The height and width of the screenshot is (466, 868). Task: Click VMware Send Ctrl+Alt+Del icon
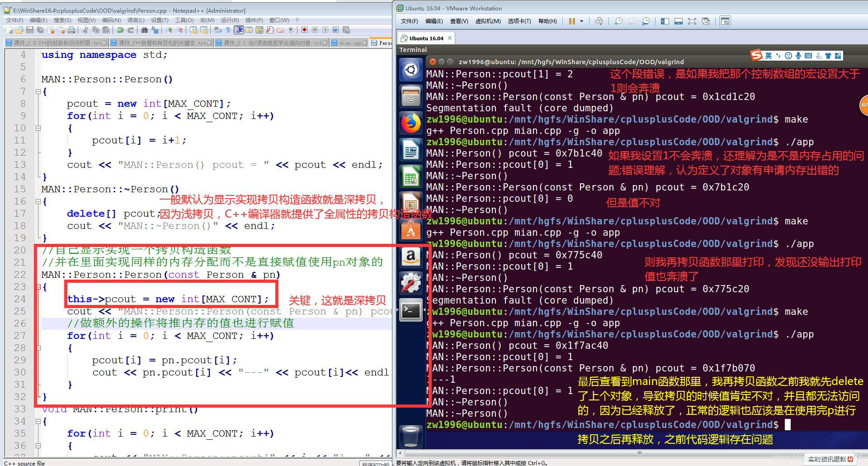click(599, 21)
